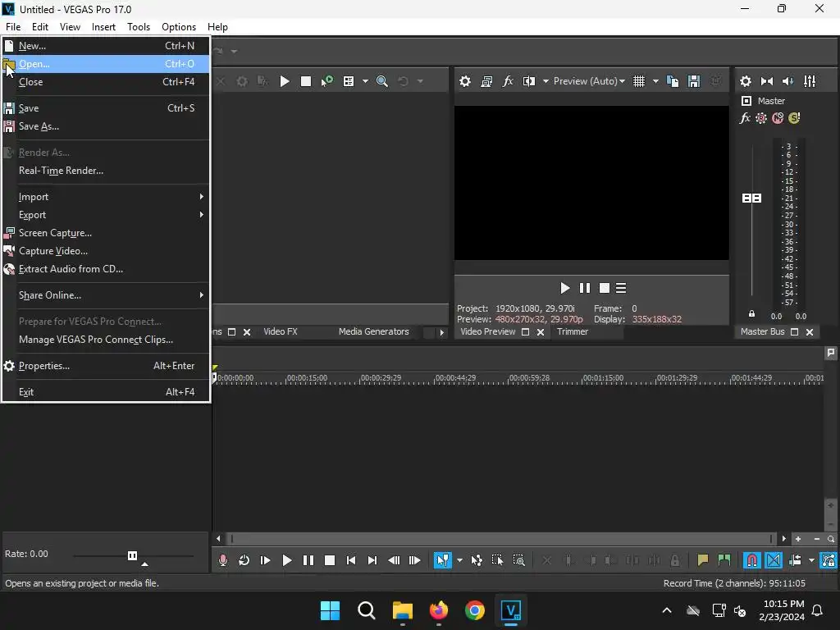This screenshot has width=840, height=630.
Task: Click Play From Start in transport bar
Action: click(x=265, y=560)
